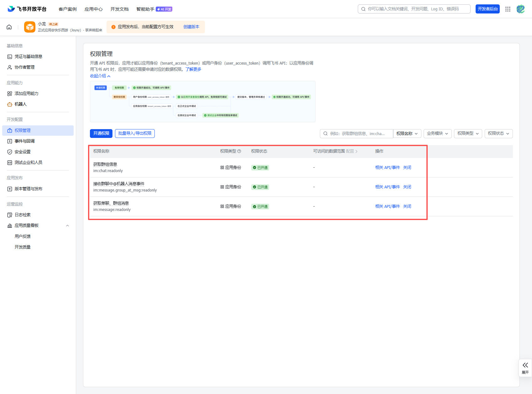Image resolution: width=532 pixels, height=394 pixels.
Task: Collapse the intro via 收起介绍
Action: (x=100, y=76)
